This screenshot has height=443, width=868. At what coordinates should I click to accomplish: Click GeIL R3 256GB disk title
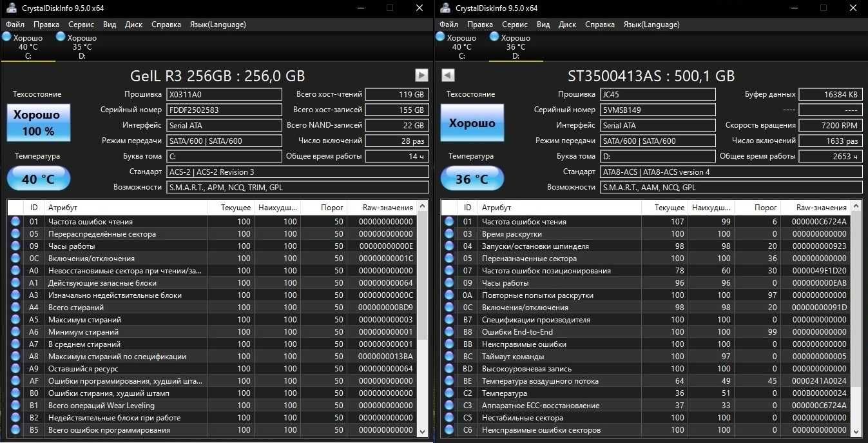point(218,75)
